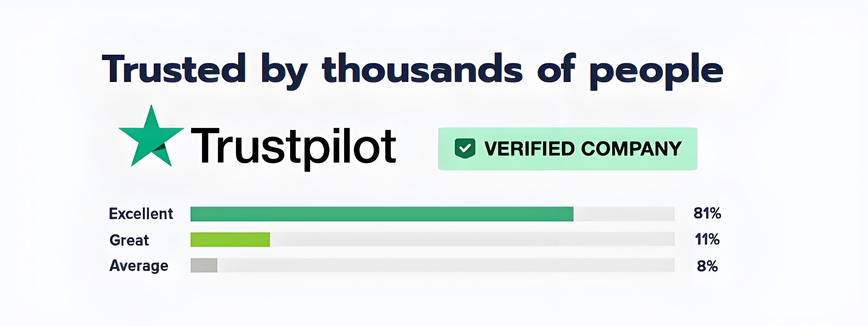868x326 pixels.
Task: Click the empty portion of the Great bar
Action: click(472, 240)
